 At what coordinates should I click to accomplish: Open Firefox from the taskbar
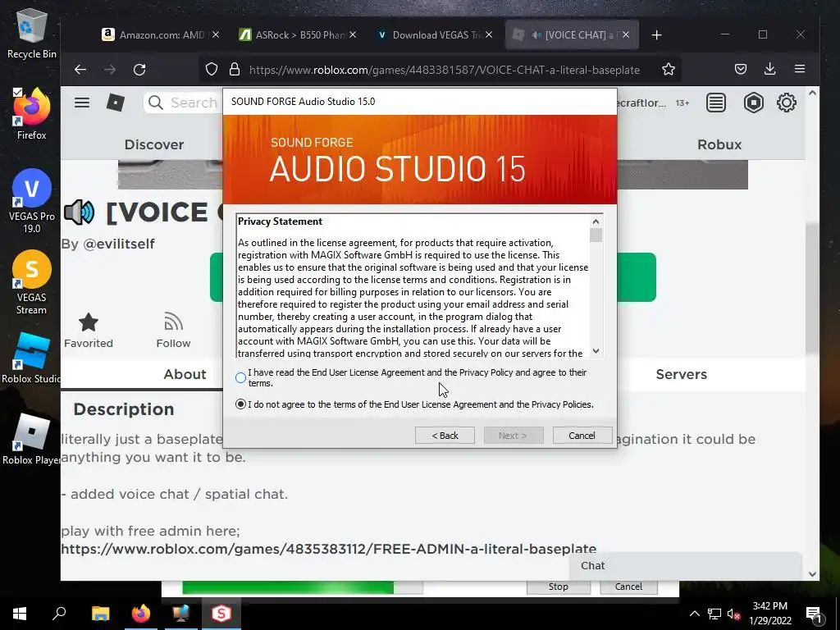[x=141, y=614]
